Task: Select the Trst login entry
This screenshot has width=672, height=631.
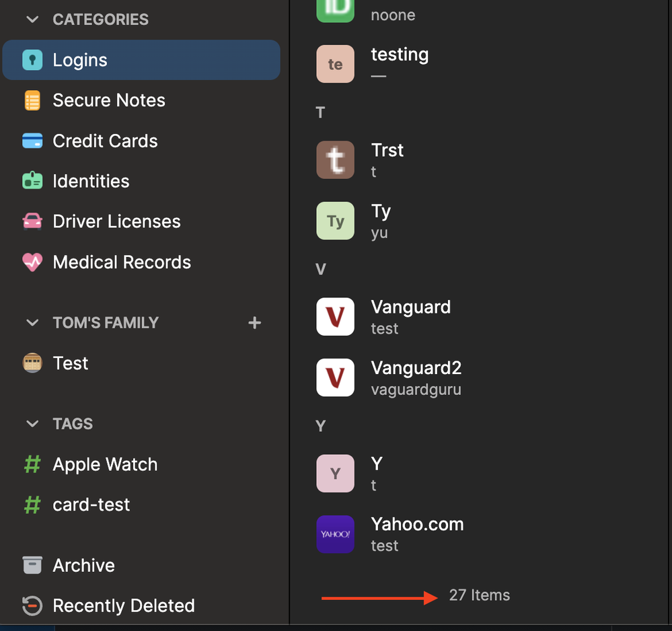Action: 387,159
